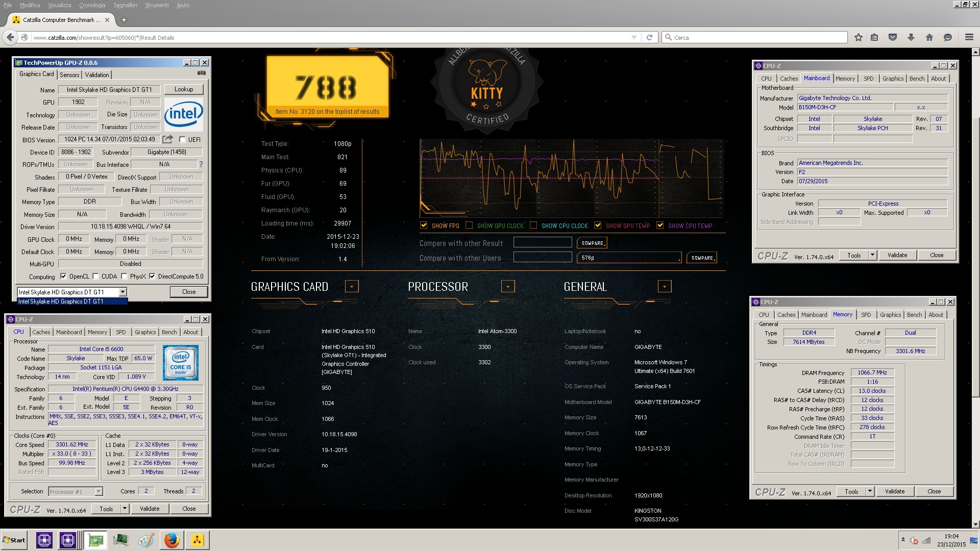
Task: Click Validate in CPU-Z Mainboard window
Action: click(x=897, y=255)
